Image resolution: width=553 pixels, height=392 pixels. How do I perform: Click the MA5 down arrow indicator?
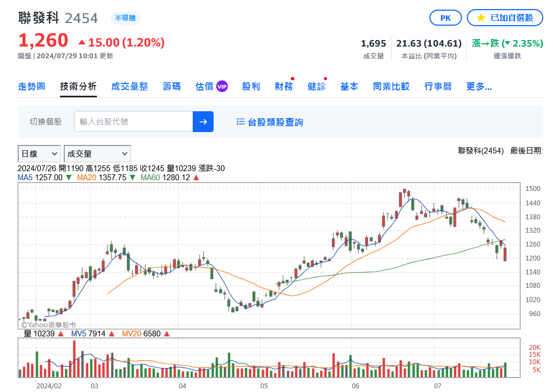pyautogui.click(x=69, y=178)
